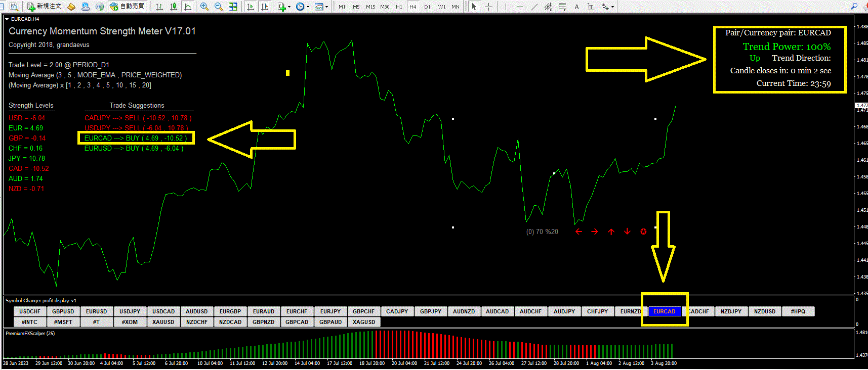Image resolution: width=868 pixels, height=370 pixels.
Task: Select the M30 timeframe
Action: (x=385, y=7)
